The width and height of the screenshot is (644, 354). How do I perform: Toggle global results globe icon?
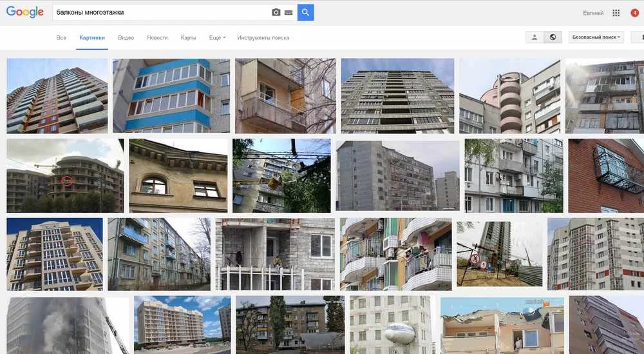[x=553, y=37]
